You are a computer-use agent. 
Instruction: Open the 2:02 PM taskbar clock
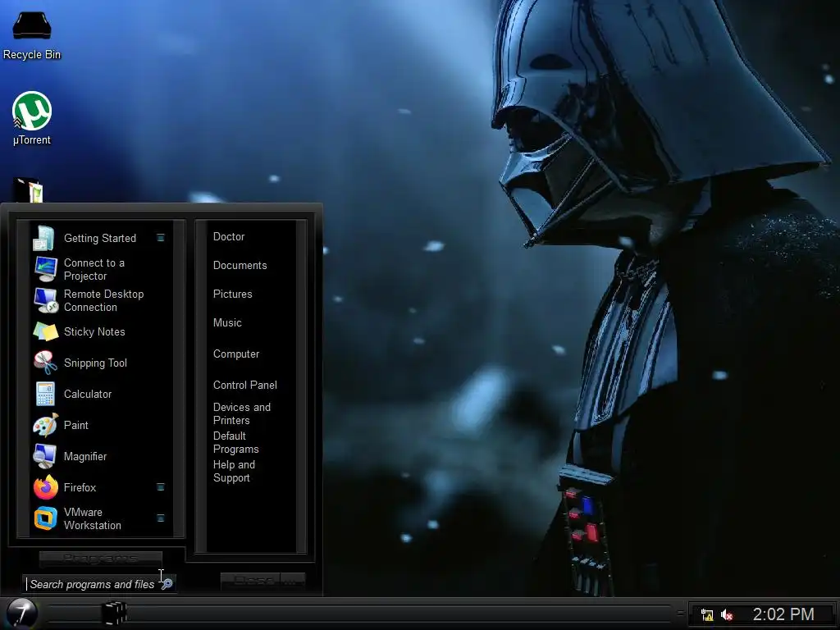pos(783,614)
